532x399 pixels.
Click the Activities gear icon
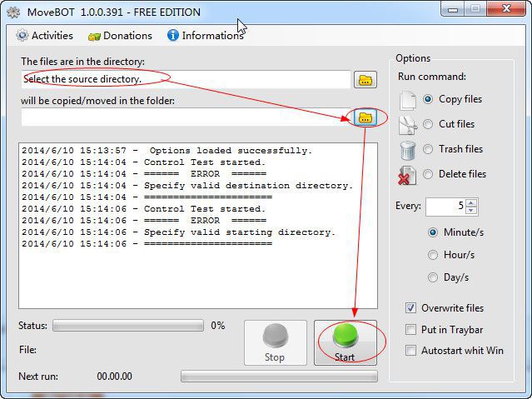coord(22,35)
